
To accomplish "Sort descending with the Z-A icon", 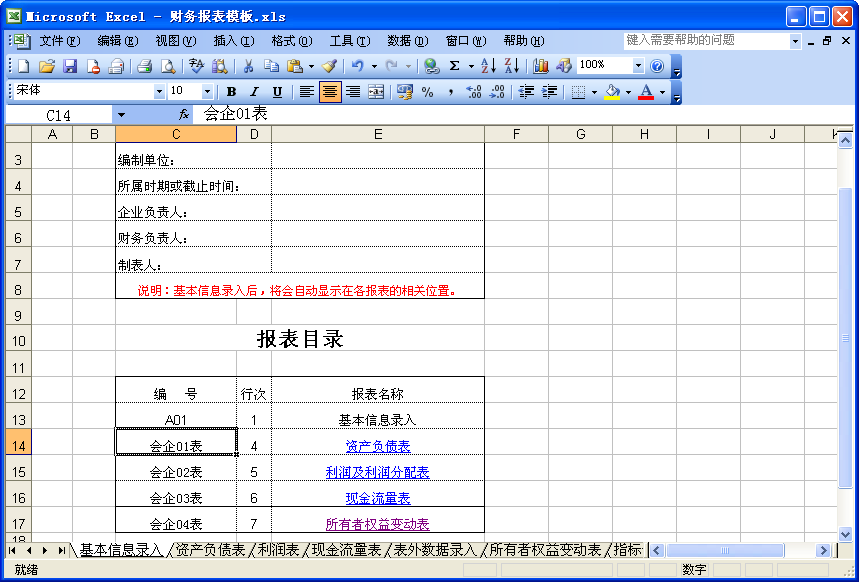I will click(511, 66).
